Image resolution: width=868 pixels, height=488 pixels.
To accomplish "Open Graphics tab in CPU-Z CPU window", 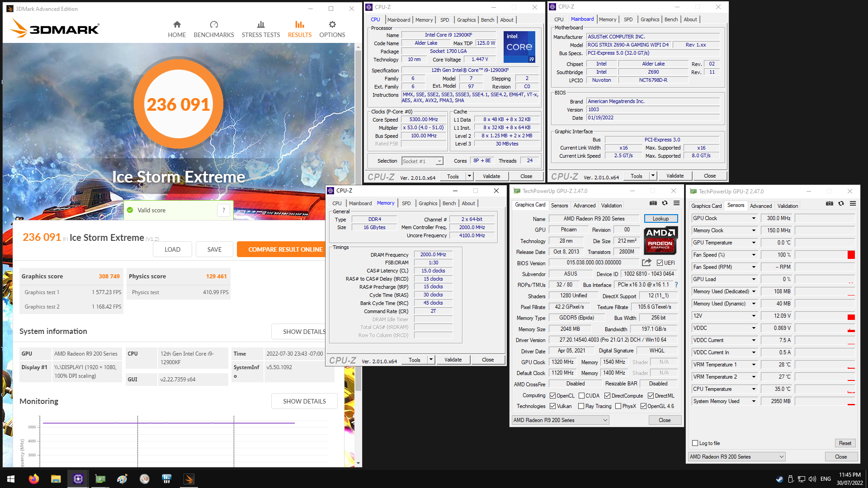I will [x=466, y=20].
